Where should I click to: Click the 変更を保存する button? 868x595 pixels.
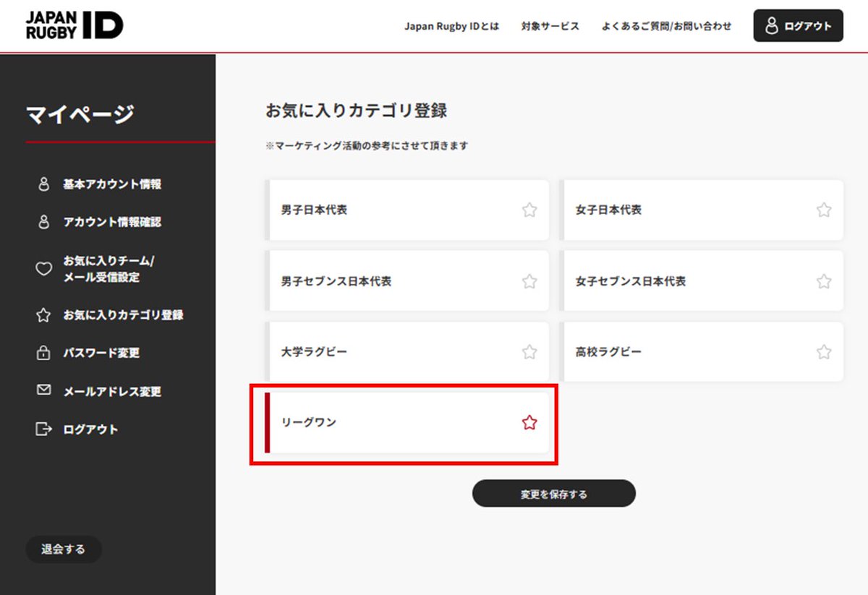pyautogui.click(x=554, y=494)
